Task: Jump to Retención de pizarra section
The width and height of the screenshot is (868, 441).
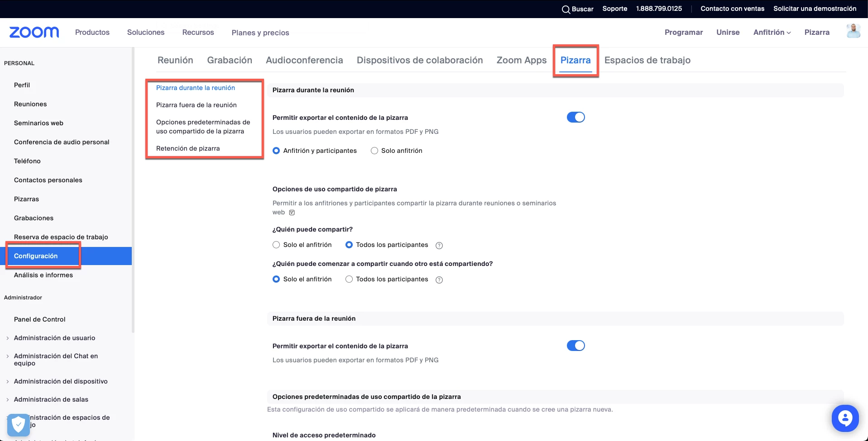Action: 188,148
